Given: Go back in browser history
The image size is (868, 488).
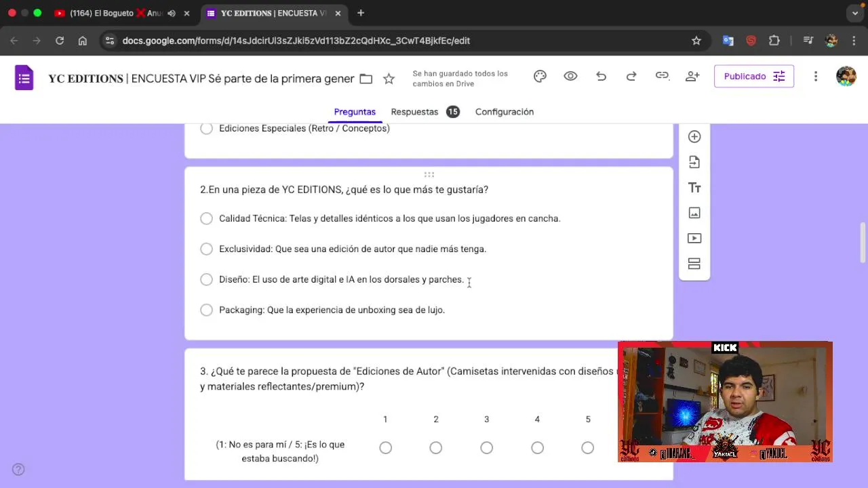Looking at the screenshot, I should 15,41.
